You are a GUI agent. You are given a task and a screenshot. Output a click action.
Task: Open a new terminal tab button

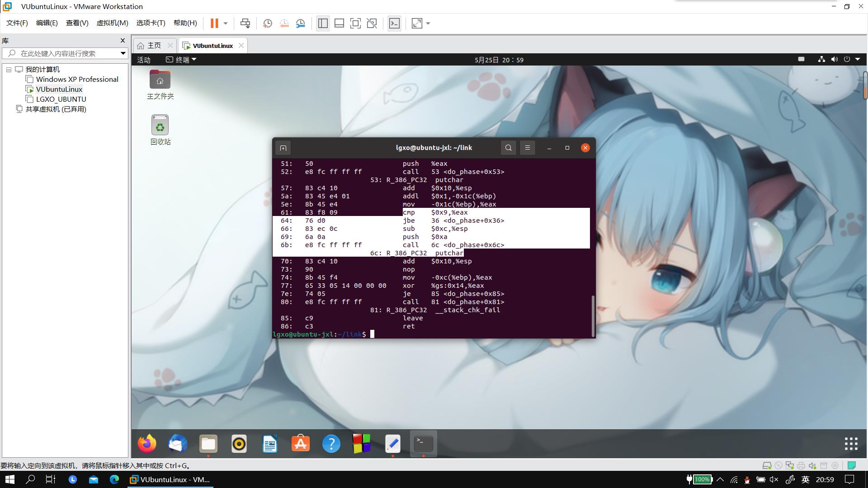tap(283, 148)
